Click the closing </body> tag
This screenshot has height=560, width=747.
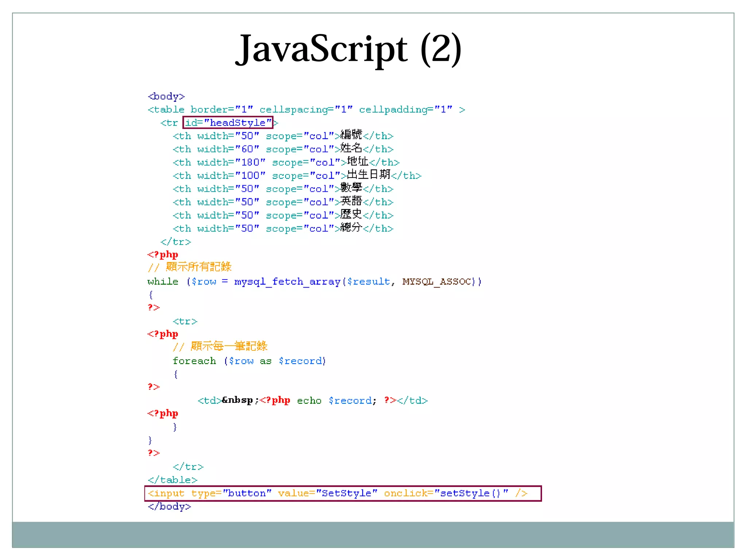(x=169, y=506)
